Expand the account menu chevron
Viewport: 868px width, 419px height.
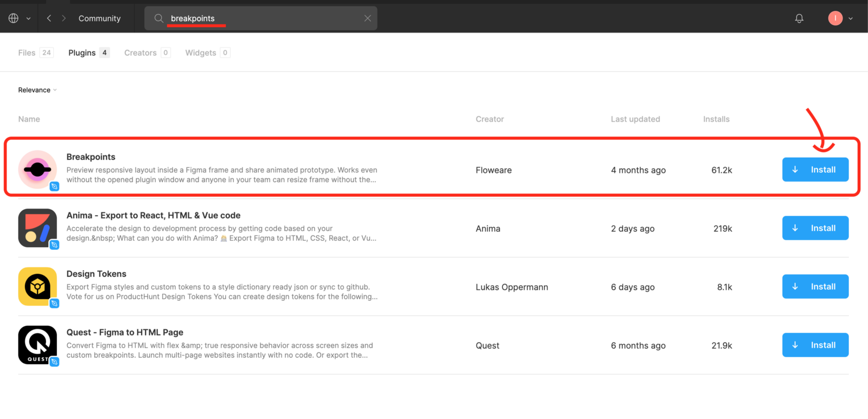click(x=851, y=18)
